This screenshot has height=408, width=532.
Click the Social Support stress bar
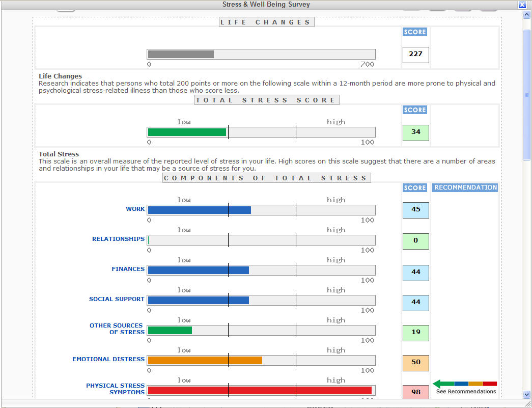coord(199,301)
